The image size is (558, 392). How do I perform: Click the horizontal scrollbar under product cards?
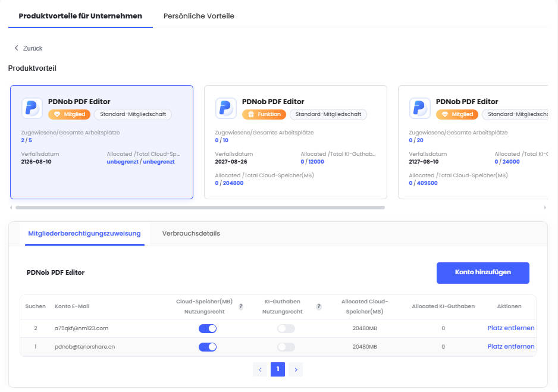point(200,208)
